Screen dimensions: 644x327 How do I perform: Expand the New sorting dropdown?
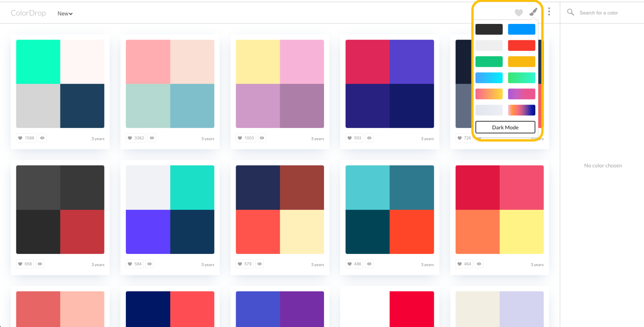point(65,13)
